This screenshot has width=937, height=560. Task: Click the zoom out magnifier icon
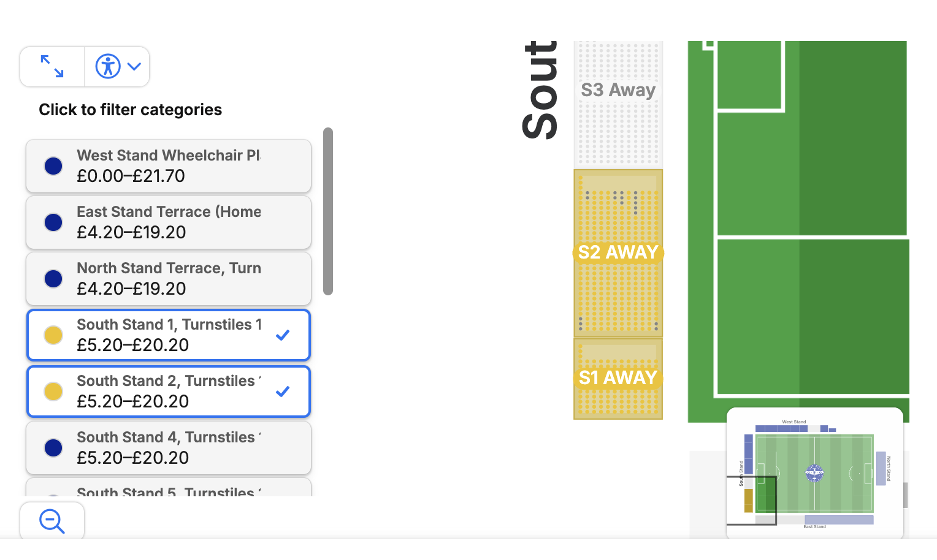click(52, 521)
